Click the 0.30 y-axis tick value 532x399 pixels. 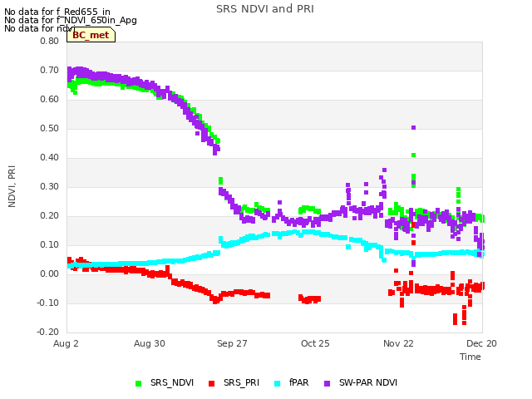coord(50,186)
